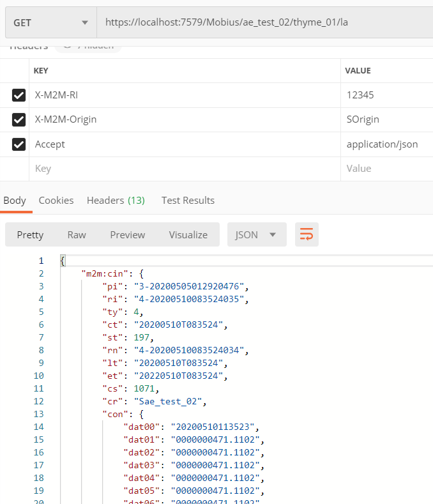
Task: Select the Pretty view button
Action: click(30, 234)
